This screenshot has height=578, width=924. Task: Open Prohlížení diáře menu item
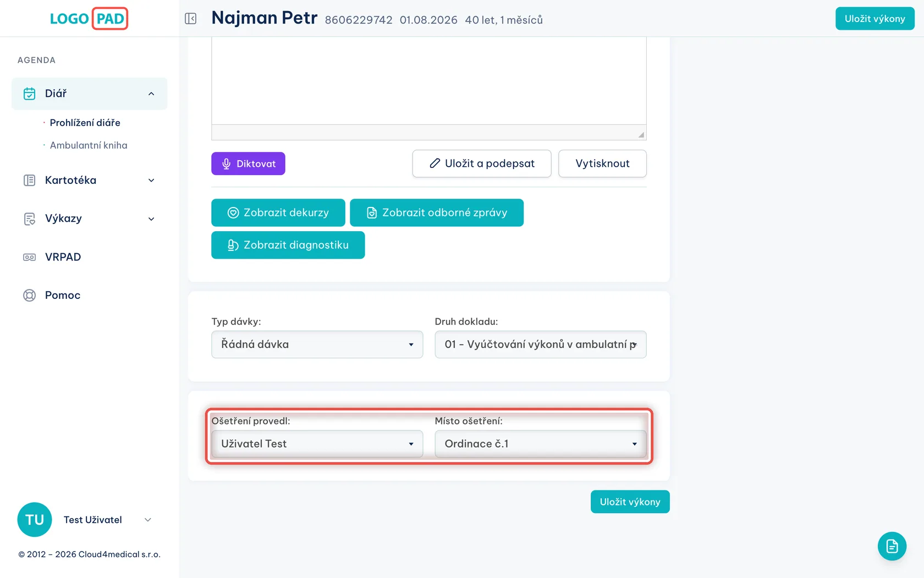[85, 123]
